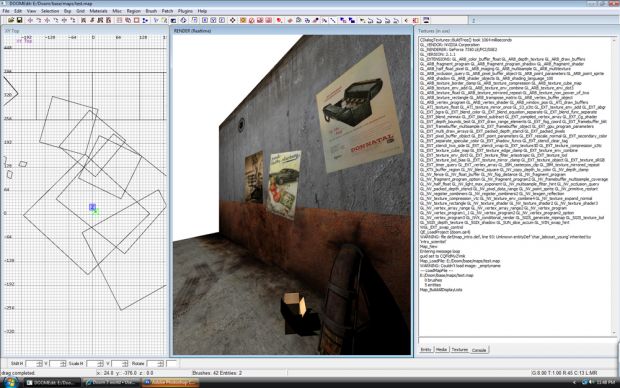Click the 'drag completed.' status text

(18, 373)
